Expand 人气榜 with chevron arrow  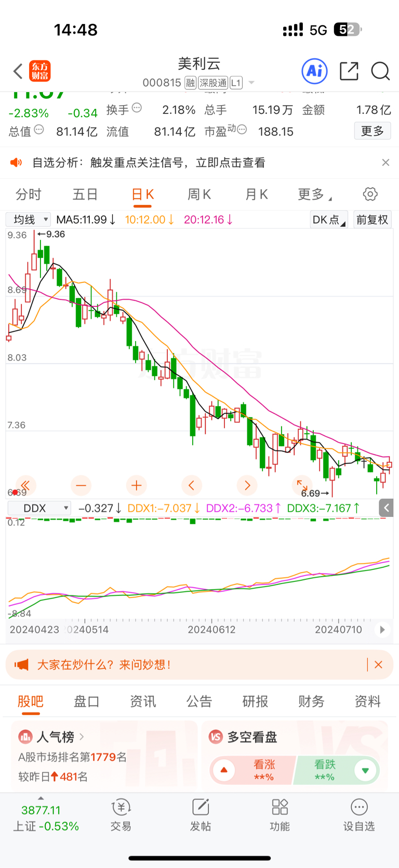(x=82, y=737)
